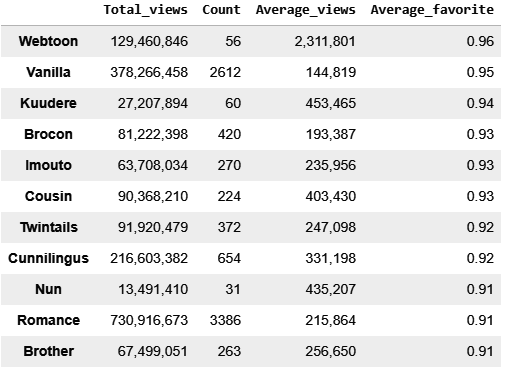The width and height of the screenshot is (507, 374).
Task: Click the Kuudere average favorite 0.94
Action: click(480, 104)
